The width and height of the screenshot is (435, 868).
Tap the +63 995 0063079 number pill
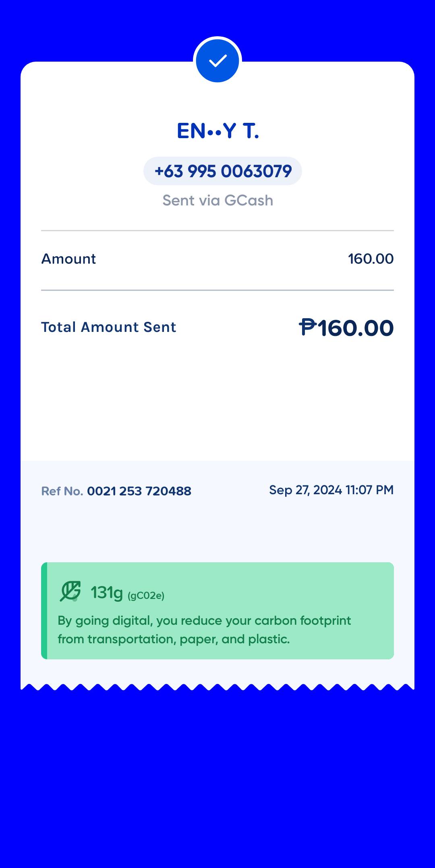223,171
